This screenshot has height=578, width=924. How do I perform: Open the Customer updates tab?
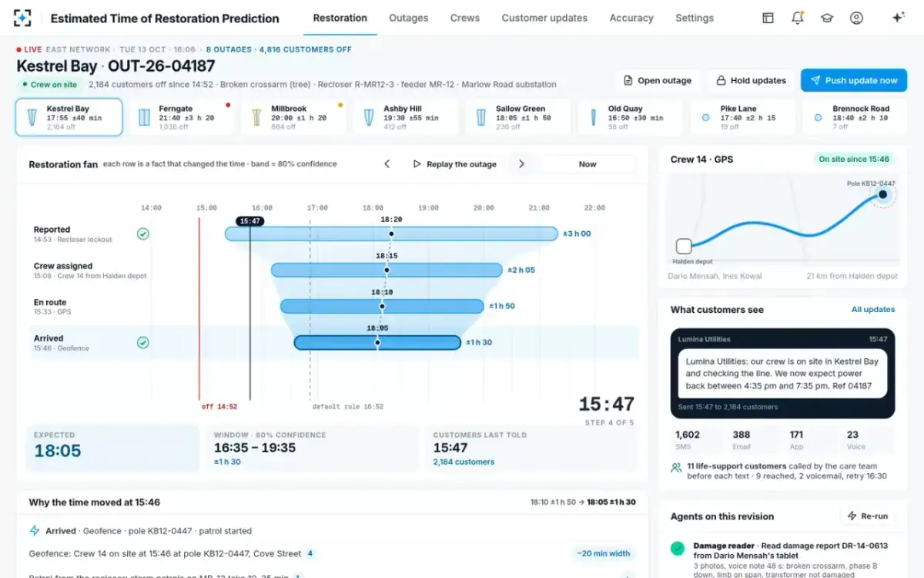click(x=544, y=18)
